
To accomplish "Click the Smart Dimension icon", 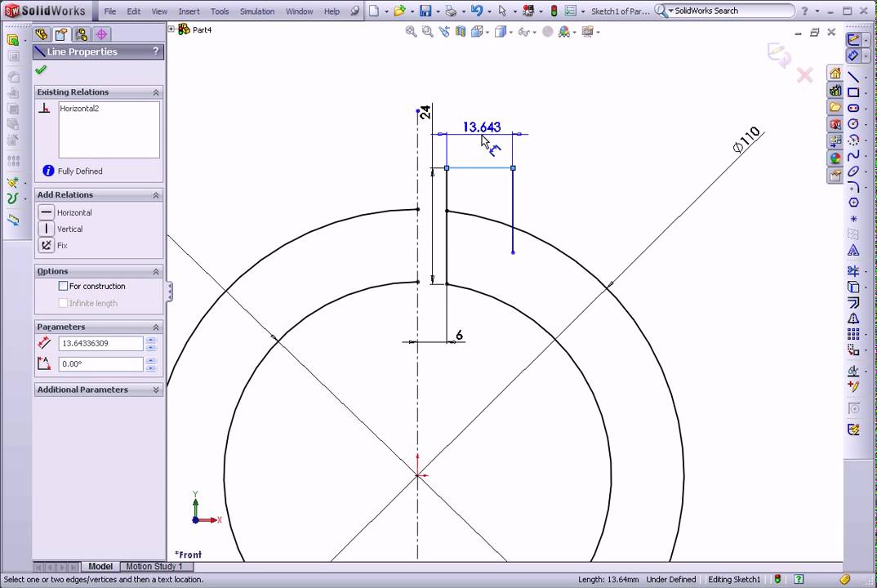I will pos(853,56).
